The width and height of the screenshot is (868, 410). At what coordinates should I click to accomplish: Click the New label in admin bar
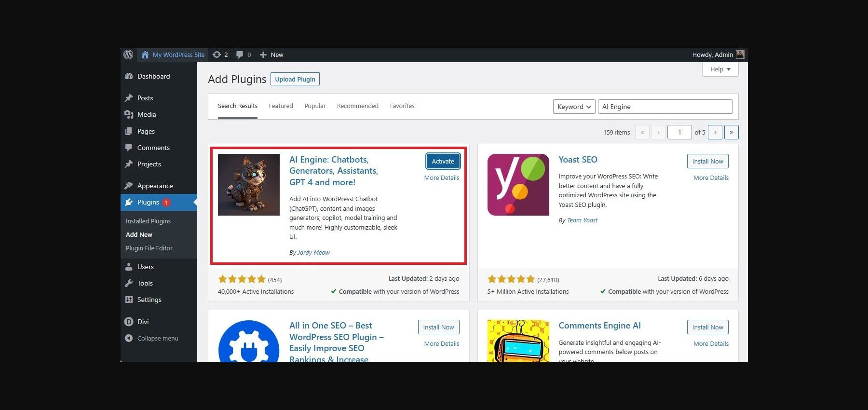[x=277, y=55]
